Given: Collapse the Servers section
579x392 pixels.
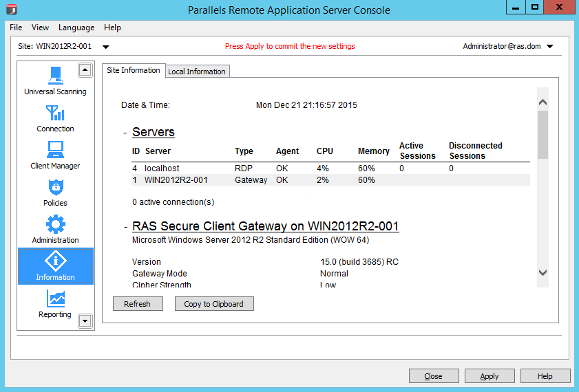Looking at the screenshot, I should click(125, 133).
